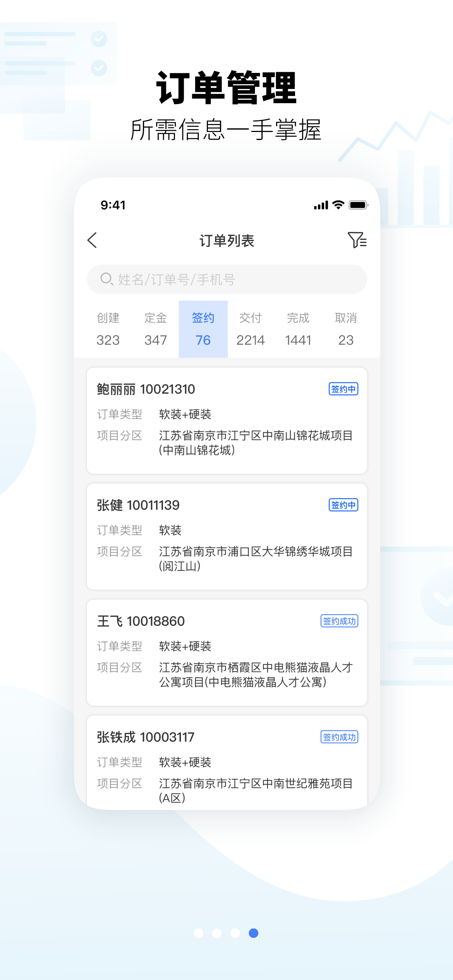Switch to the 取消 tab
The width and height of the screenshot is (453, 980).
(346, 329)
